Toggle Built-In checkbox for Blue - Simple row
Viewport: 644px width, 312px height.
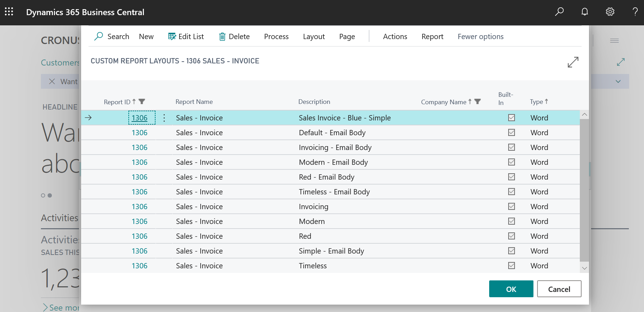pos(511,118)
